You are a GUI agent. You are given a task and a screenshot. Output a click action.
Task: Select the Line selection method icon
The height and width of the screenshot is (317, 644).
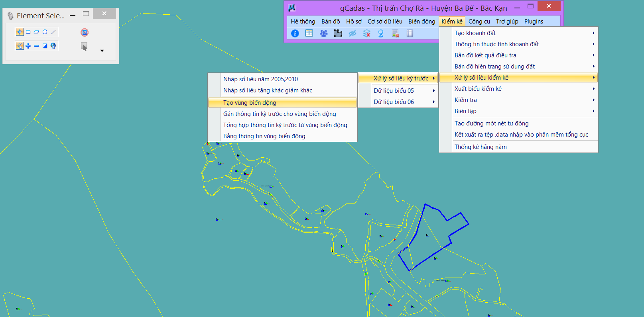[x=53, y=32]
